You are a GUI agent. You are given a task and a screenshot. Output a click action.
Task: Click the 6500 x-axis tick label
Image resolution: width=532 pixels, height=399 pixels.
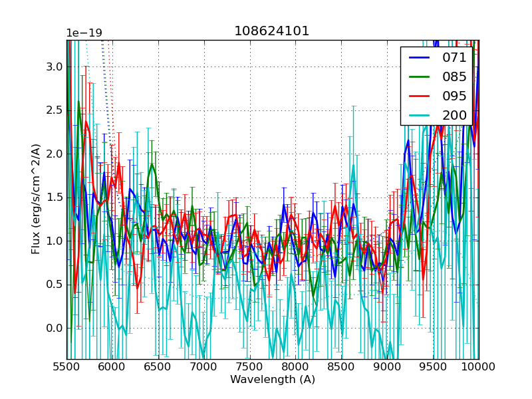pos(158,366)
